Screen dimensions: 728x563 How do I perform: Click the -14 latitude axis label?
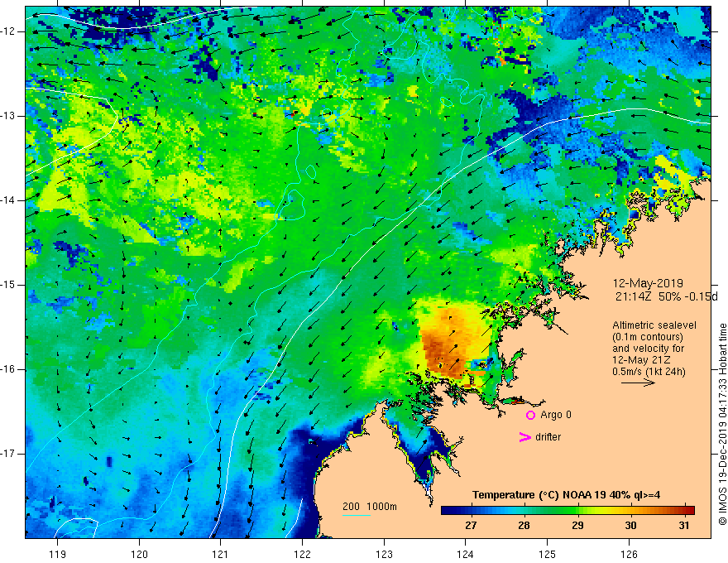(x=8, y=200)
